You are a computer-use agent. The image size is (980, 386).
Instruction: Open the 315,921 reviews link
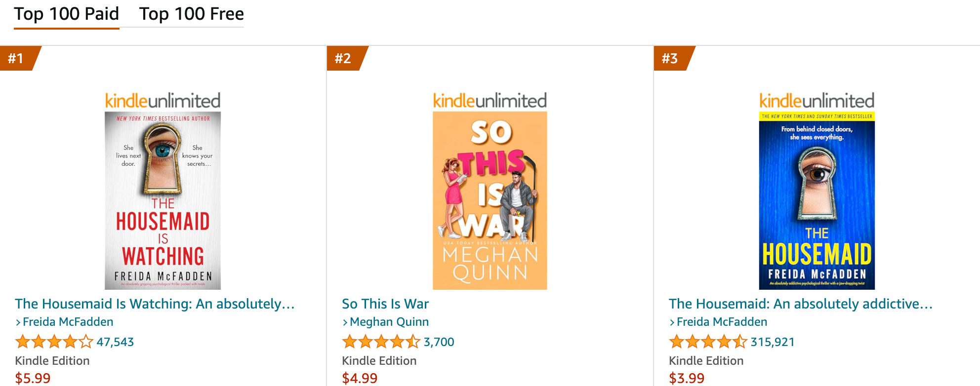pos(772,342)
